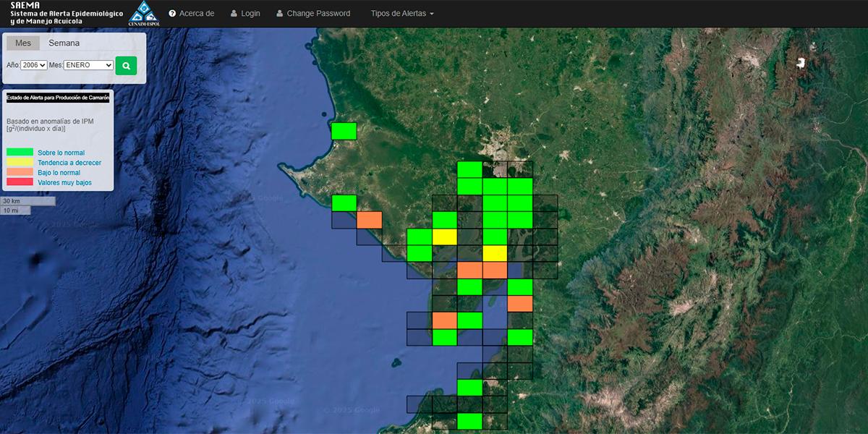Click the question mark icon beside Acerca de
This screenshot has height=434, width=868.
click(172, 14)
